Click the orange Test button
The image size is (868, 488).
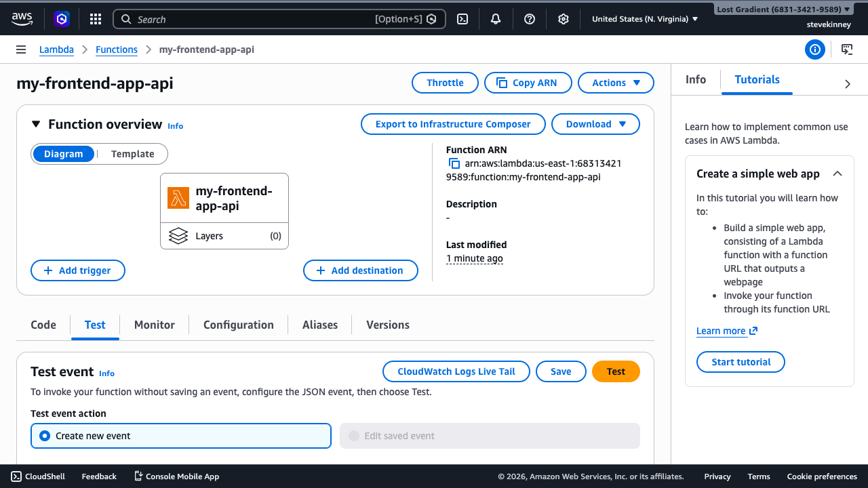pos(616,371)
